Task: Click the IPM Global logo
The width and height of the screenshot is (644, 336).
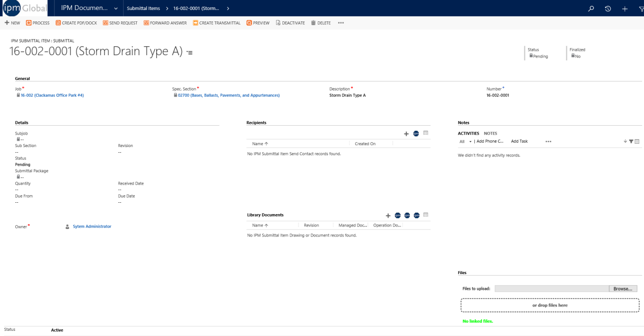Action: [25, 8]
